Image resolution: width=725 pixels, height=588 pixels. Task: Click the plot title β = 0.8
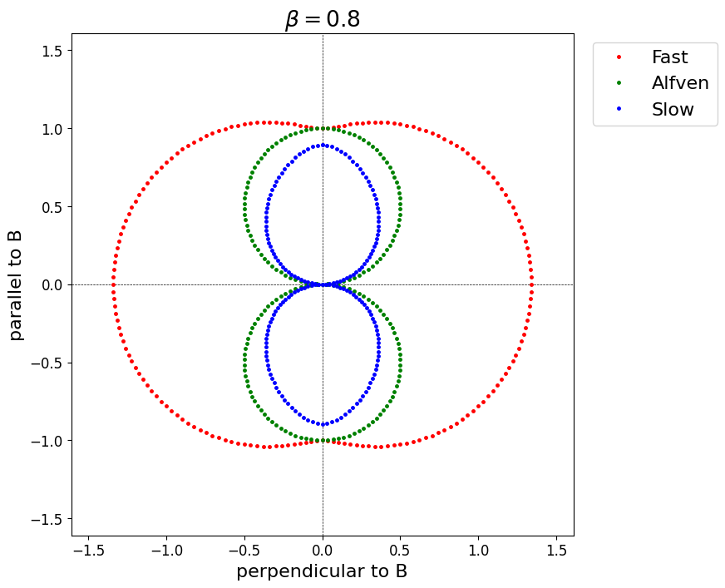(323, 19)
